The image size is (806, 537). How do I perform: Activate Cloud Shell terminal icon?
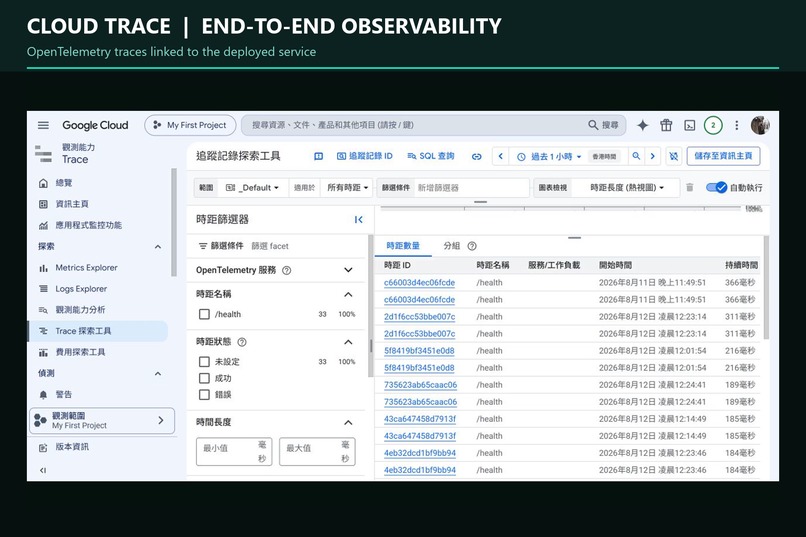pos(690,125)
